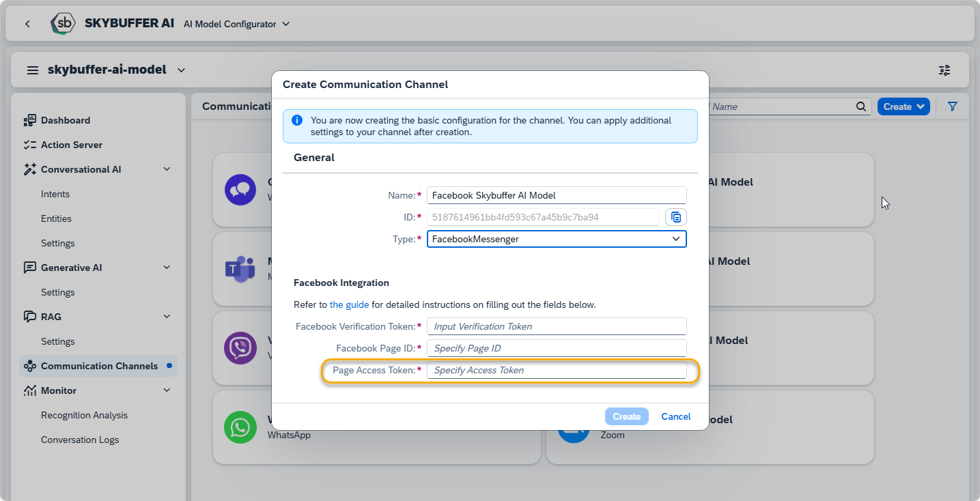The height and width of the screenshot is (501, 980).
Task: Open Intents in the sidebar
Action: (55, 194)
